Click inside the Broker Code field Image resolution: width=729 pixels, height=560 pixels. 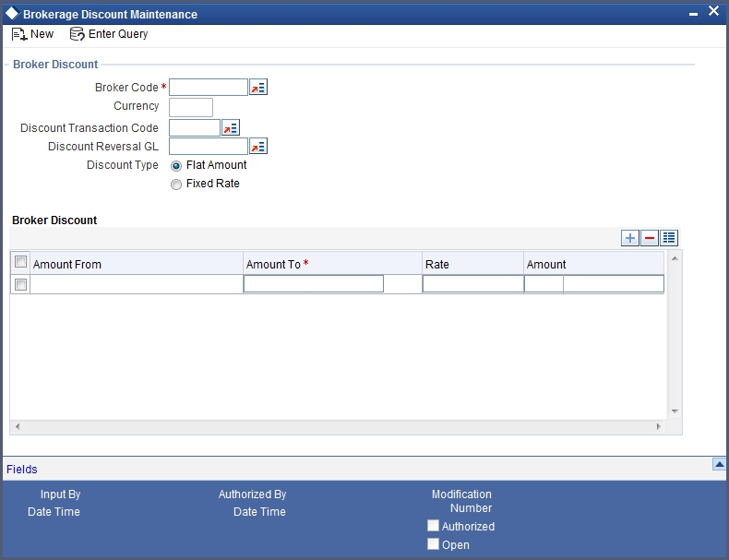pyautogui.click(x=209, y=88)
